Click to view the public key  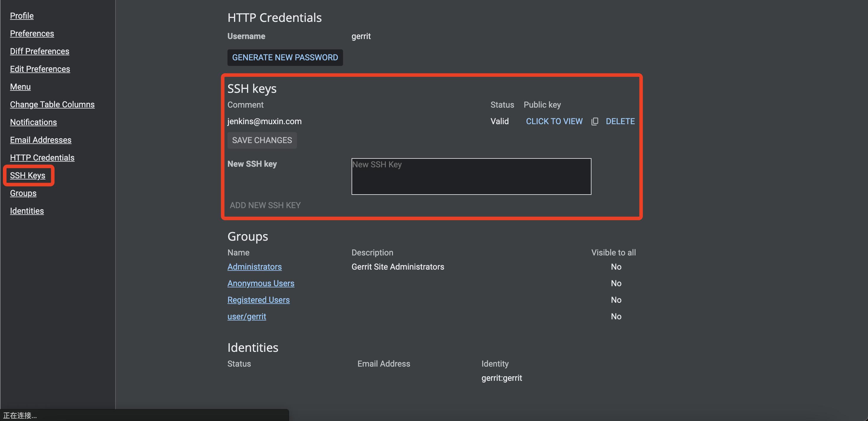[x=554, y=121]
